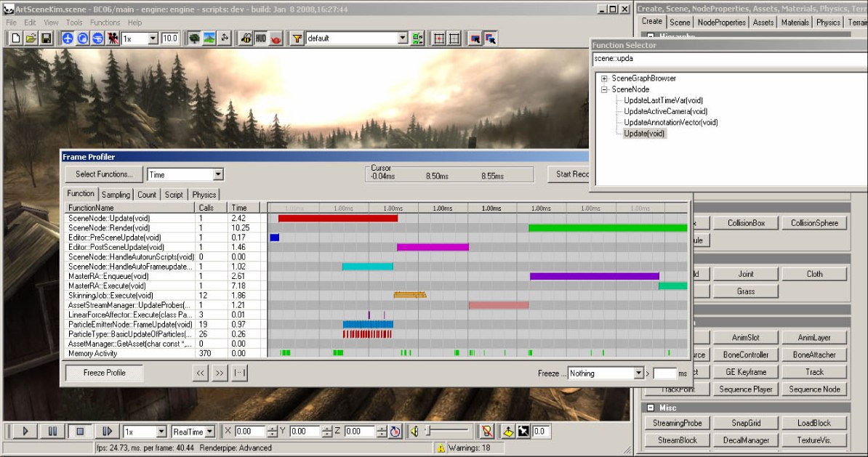Select Update(void) in the function tree
The width and height of the screenshot is (868, 457).
coord(644,134)
